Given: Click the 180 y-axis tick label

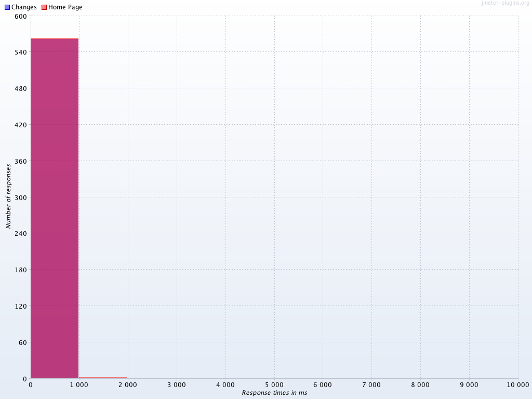Looking at the screenshot, I should click(21, 270).
